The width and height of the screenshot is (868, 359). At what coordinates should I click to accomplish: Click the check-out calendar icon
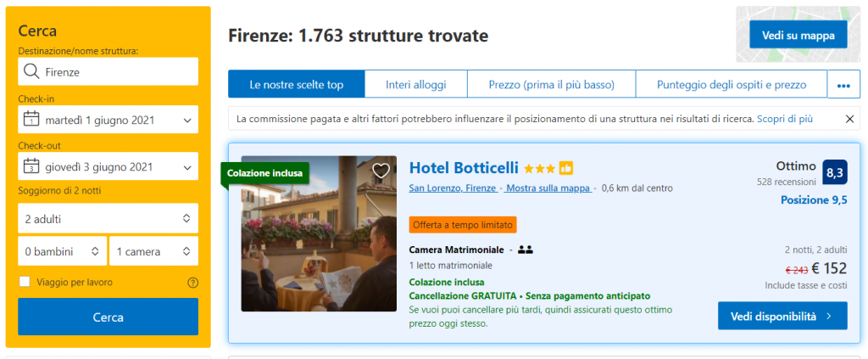[31, 166]
